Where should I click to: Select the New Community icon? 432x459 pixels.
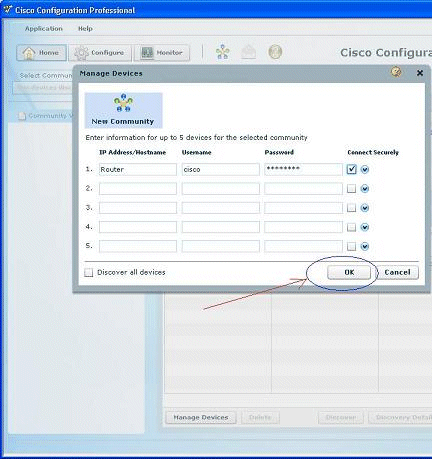(123, 110)
